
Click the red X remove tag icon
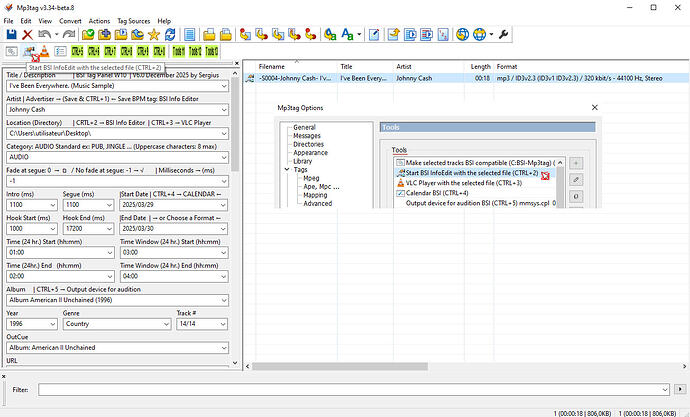click(x=27, y=34)
